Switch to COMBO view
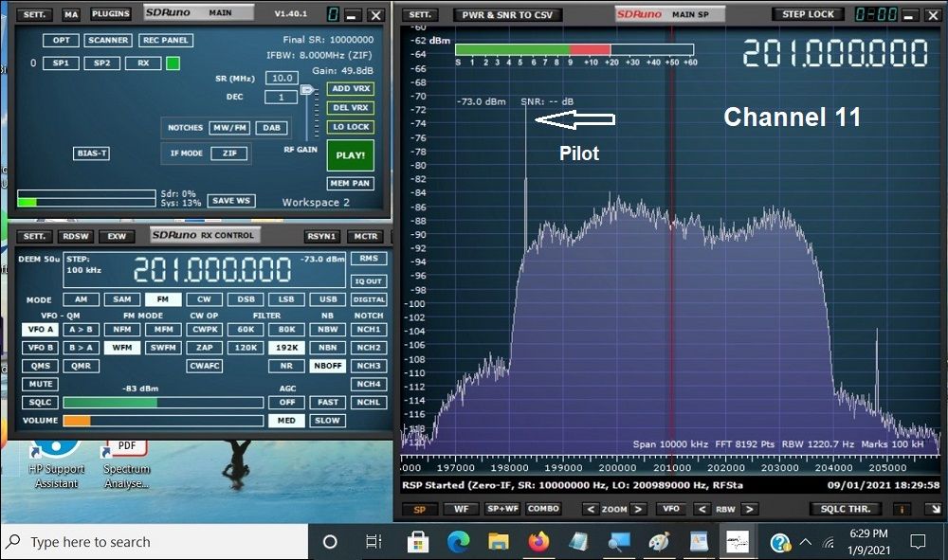This screenshot has width=948, height=560. [543, 509]
